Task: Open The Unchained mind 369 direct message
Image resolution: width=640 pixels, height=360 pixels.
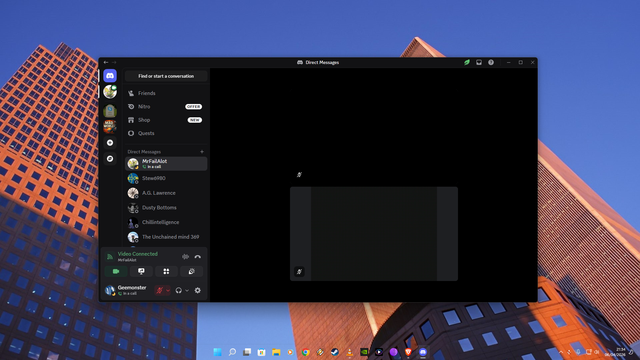Action: (x=166, y=237)
